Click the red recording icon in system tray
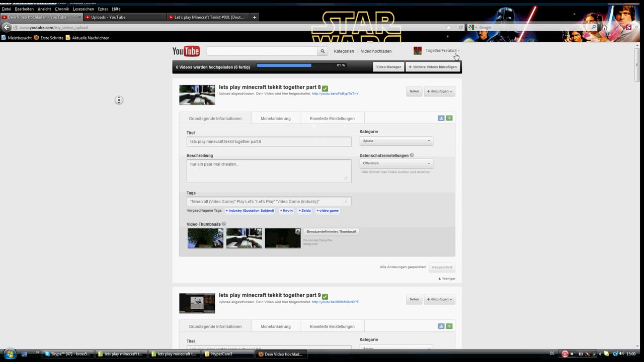The height and width of the screenshot is (362, 644). coord(565,354)
